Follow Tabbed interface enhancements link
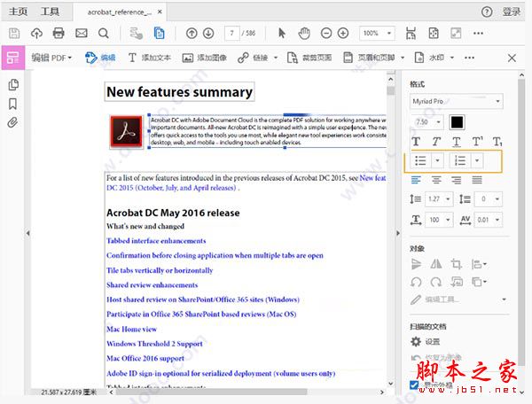Image resolution: width=532 pixels, height=404 pixels. pos(156,241)
